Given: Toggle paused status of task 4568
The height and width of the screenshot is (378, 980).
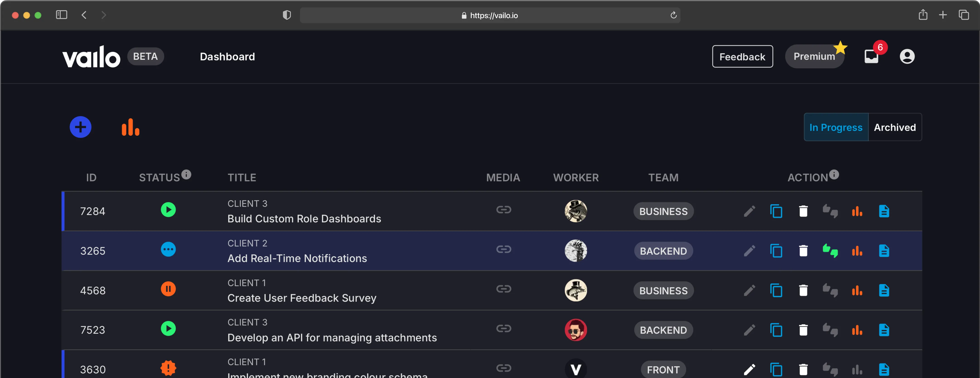Looking at the screenshot, I should pyautogui.click(x=168, y=289).
